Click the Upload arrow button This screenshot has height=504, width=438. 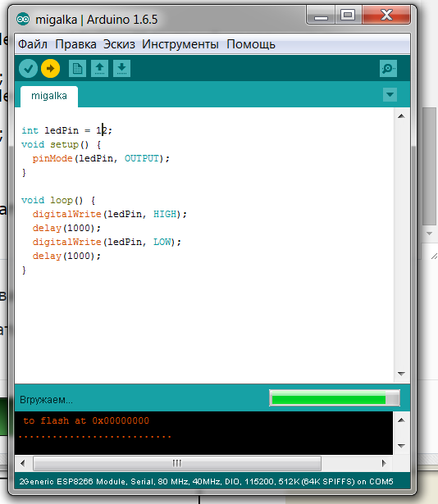[x=51, y=69]
